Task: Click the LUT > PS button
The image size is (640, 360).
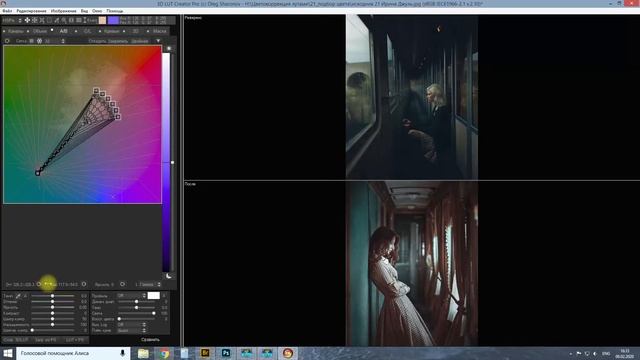Action: (75, 340)
